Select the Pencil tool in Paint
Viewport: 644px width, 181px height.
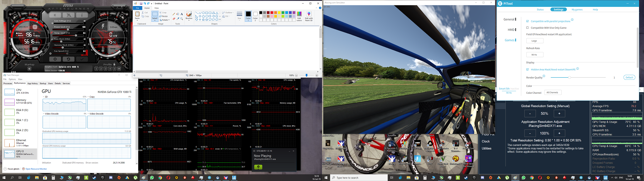[x=174, y=14]
